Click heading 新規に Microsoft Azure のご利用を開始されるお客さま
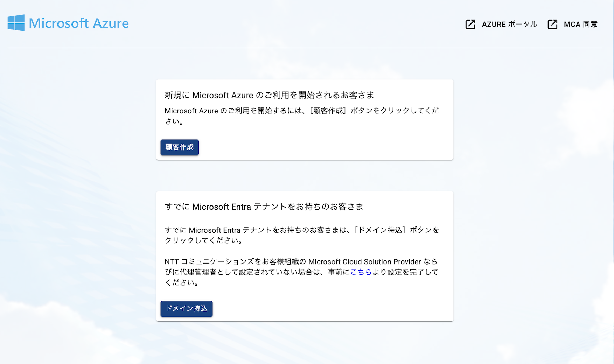The width and height of the screenshot is (614, 364). click(x=269, y=95)
